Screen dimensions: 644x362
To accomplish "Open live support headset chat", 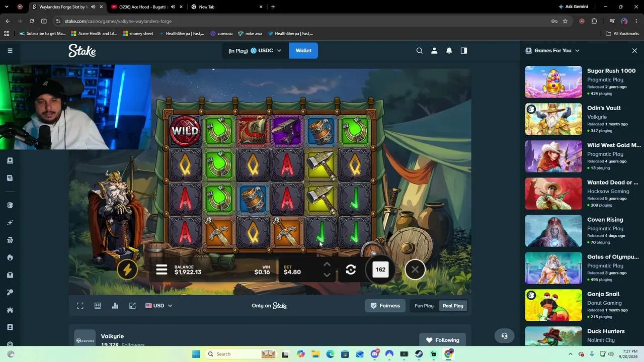I will click(x=504, y=336).
